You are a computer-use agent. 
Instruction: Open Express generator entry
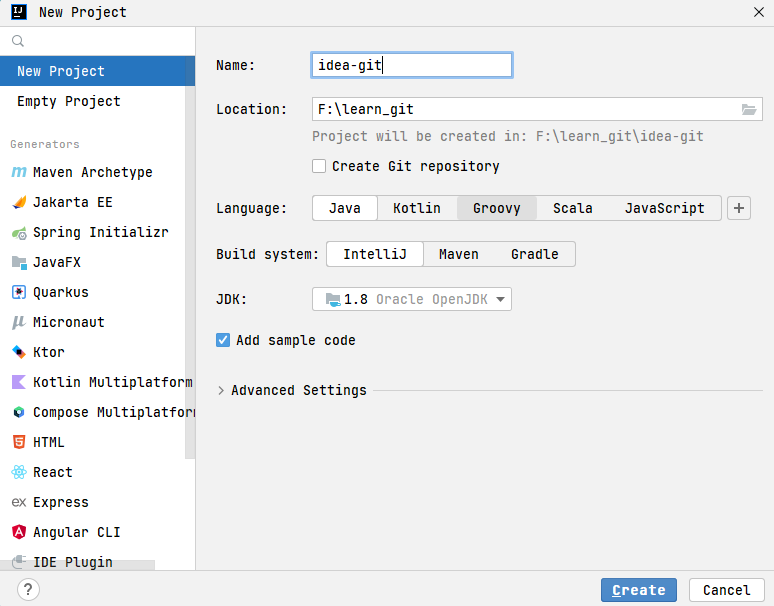[93, 502]
